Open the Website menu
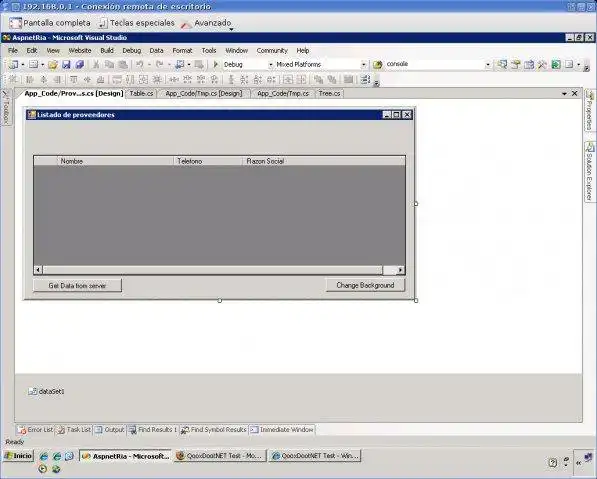 click(x=80, y=51)
